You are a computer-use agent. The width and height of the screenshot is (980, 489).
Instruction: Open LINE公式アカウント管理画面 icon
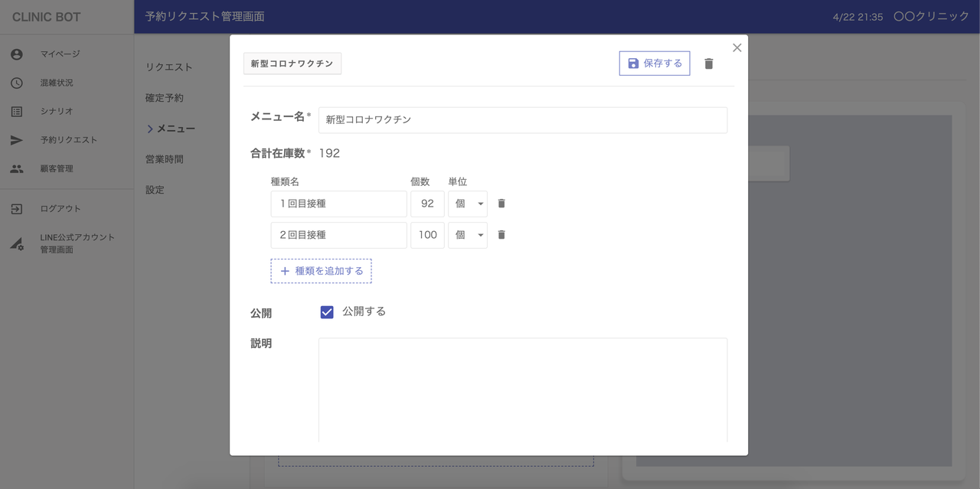(x=17, y=244)
